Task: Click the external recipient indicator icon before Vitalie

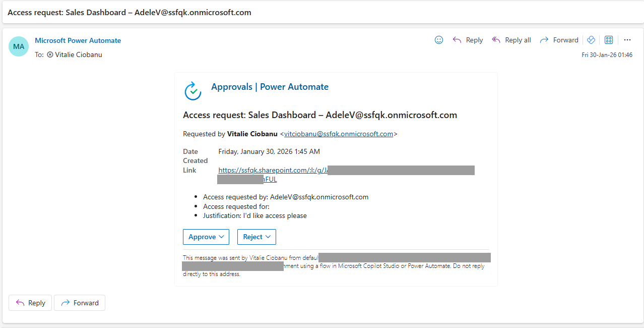Action: point(50,54)
